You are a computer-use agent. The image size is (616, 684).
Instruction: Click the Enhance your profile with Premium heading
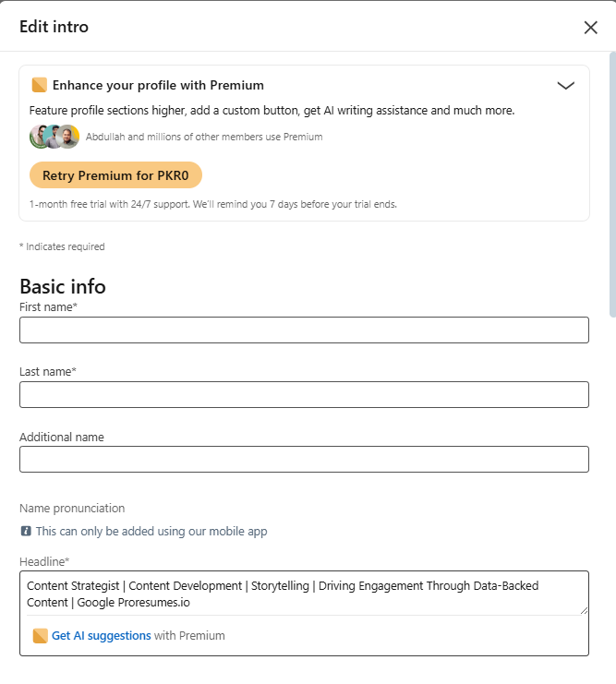coord(158,85)
